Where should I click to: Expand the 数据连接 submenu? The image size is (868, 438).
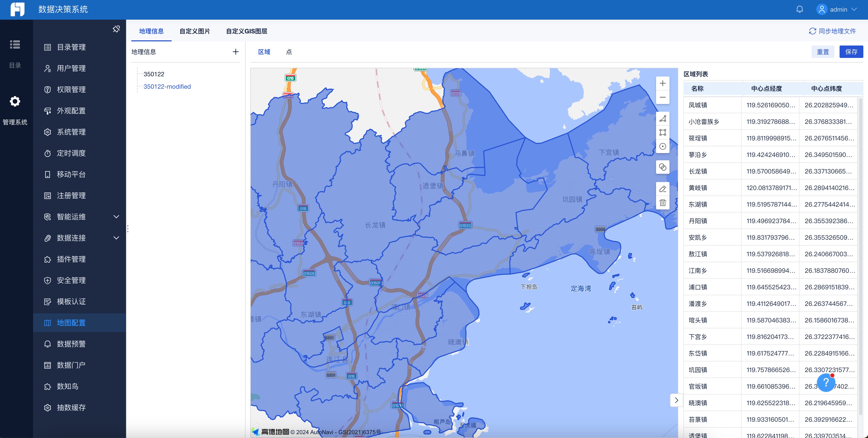pos(116,238)
